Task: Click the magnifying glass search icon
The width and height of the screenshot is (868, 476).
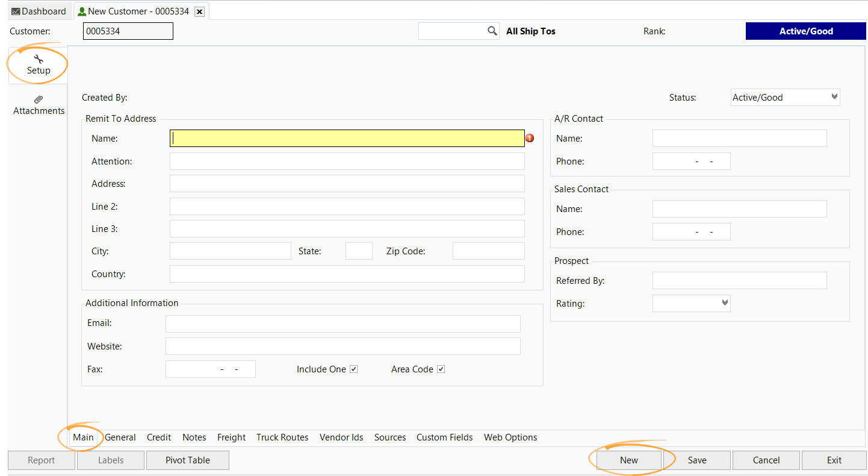Action: [492, 31]
